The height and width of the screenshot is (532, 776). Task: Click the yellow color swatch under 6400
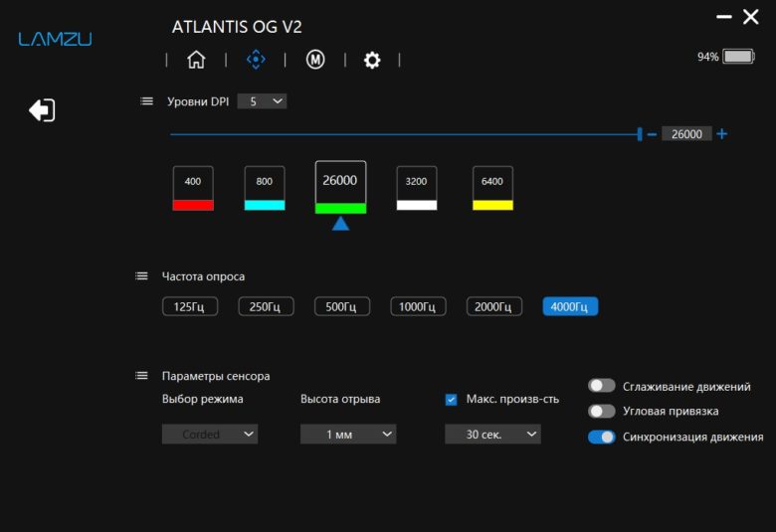(x=492, y=206)
